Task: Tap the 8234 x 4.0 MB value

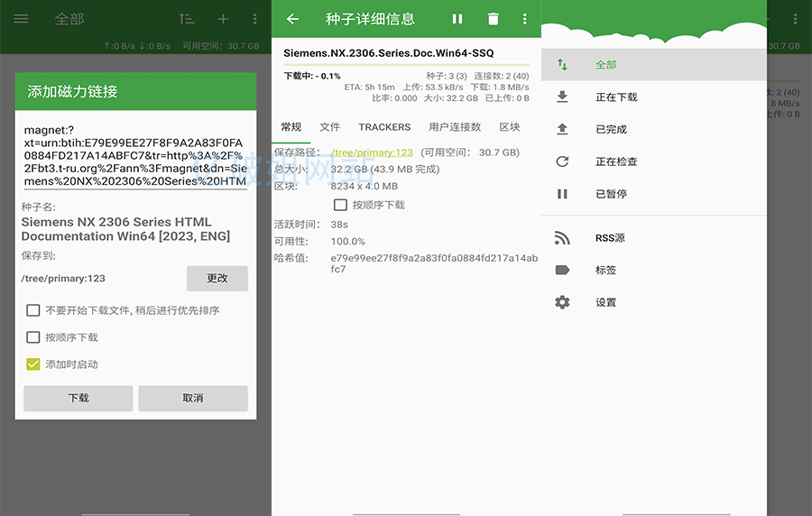Action: [364, 187]
